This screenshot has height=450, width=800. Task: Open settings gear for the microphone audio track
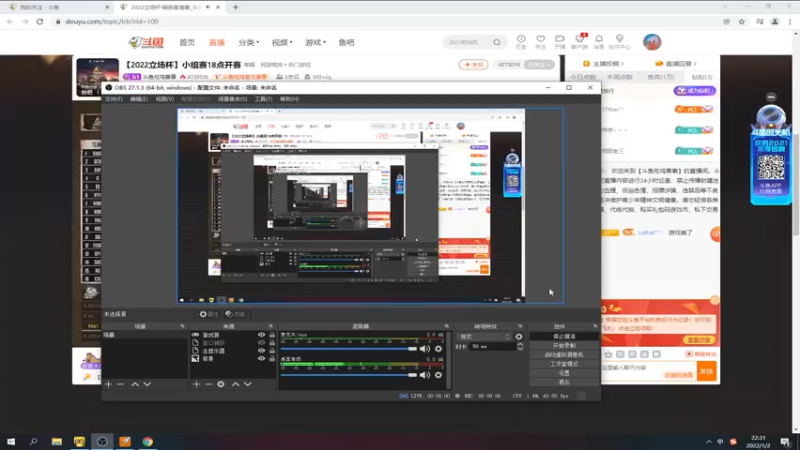click(438, 349)
